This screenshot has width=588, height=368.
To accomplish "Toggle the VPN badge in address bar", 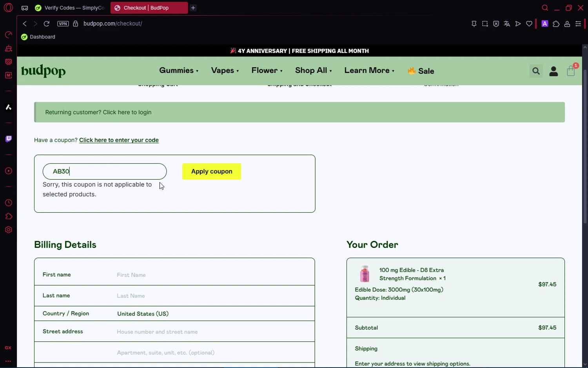I will (63, 24).
